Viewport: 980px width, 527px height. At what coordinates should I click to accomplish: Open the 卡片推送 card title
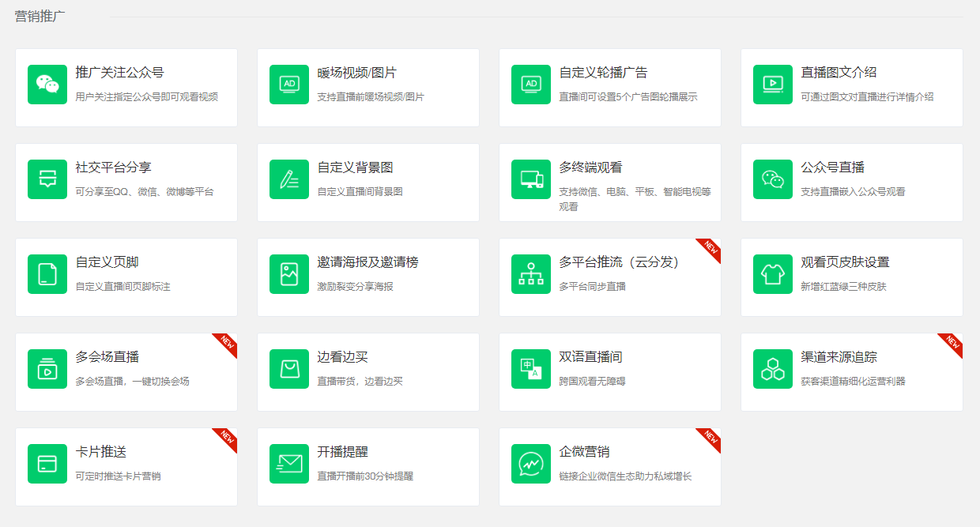[101, 452]
